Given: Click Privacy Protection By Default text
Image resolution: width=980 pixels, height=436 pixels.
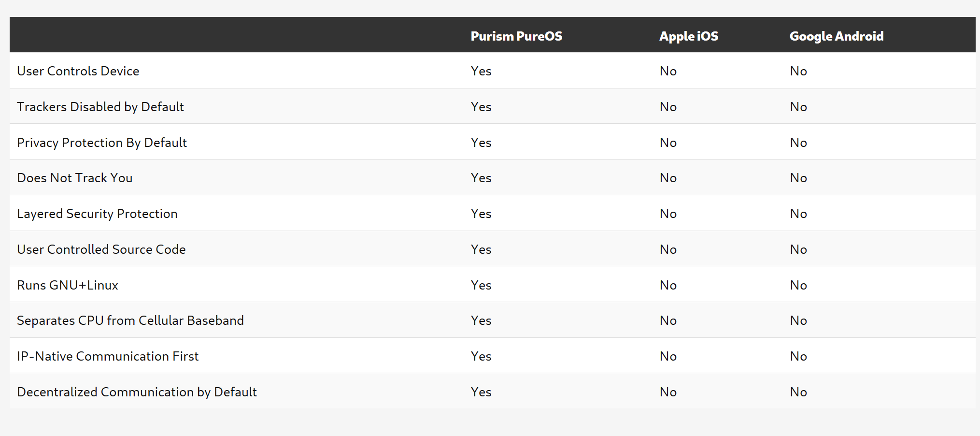Looking at the screenshot, I should tap(102, 143).
